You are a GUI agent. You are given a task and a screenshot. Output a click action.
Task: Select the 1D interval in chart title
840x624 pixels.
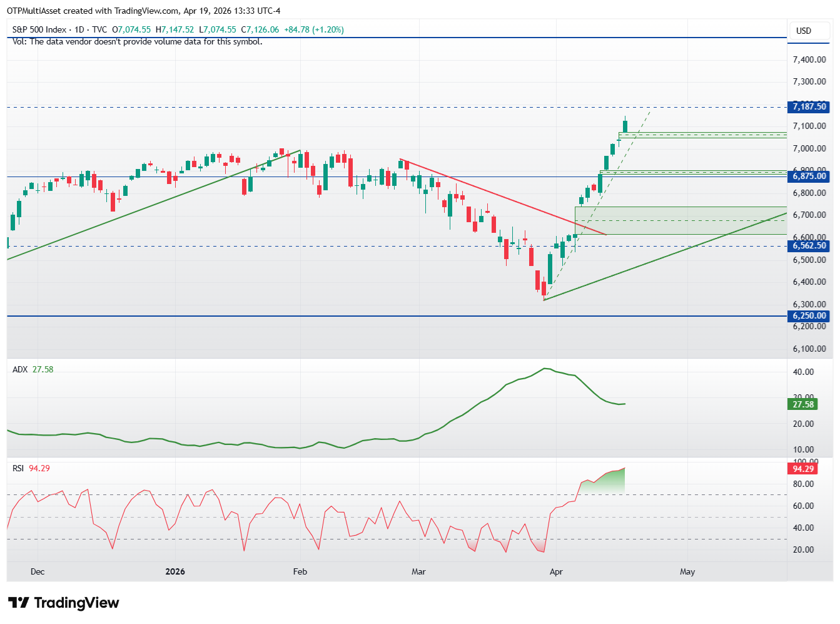[x=79, y=29]
